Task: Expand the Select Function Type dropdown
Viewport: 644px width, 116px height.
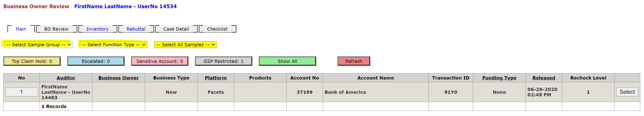Action: (x=114, y=45)
